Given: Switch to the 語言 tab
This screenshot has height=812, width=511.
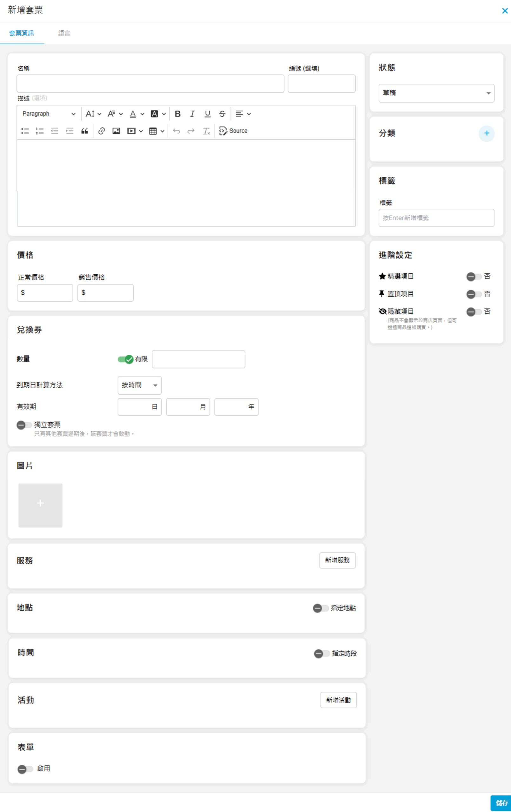Looking at the screenshot, I should tap(64, 33).
